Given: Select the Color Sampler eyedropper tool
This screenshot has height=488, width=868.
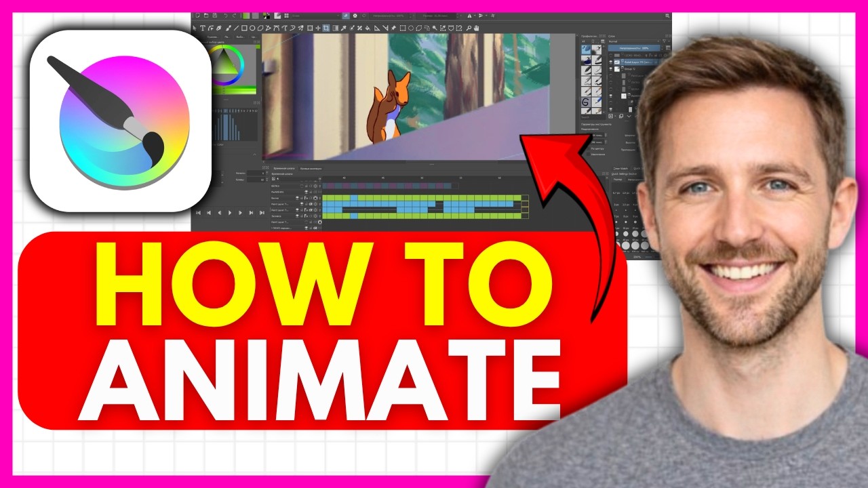Looking at the screenshot, I should pos(343,28).
